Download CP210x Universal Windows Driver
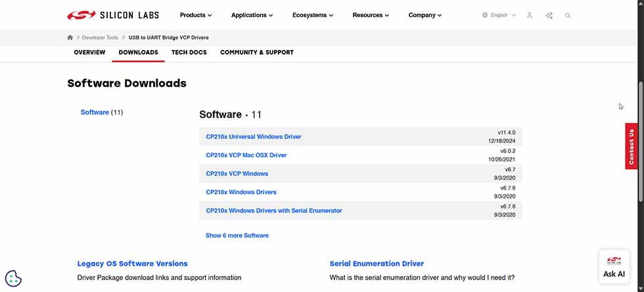Image resolution: width=644 pixels, height=292 pixels. point(254,137)
